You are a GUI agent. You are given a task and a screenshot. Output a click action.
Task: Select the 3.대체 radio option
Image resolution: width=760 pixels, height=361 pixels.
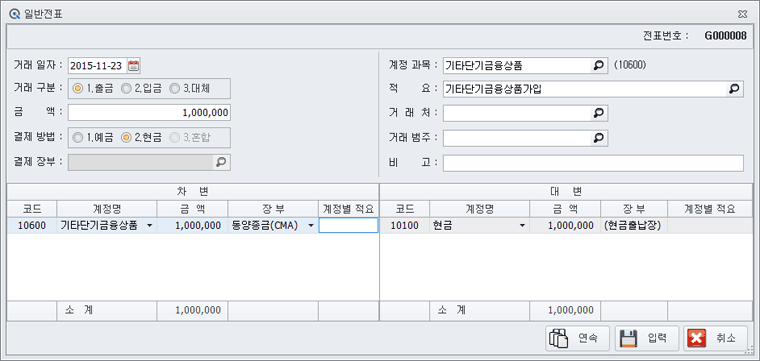[190, 89]
